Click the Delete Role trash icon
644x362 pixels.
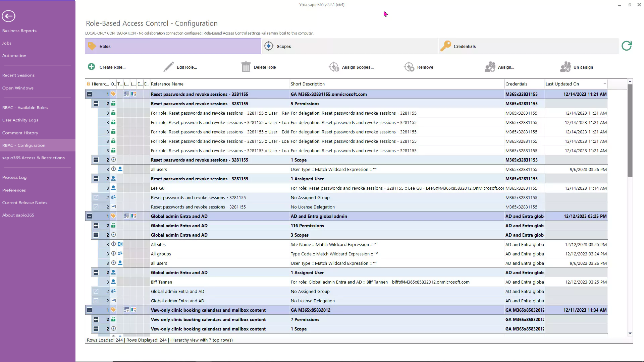coord(246,67)
